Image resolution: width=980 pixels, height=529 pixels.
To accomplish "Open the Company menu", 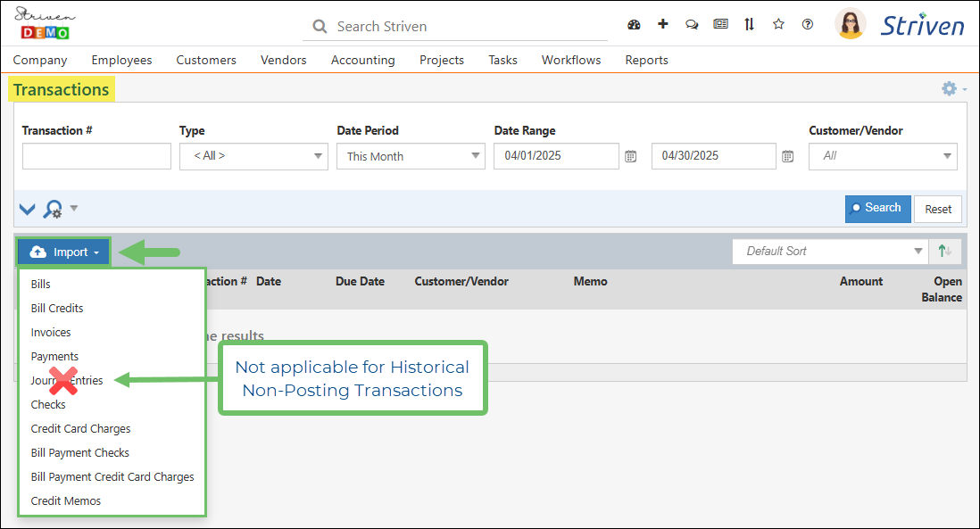I will click(x=40, y=60).
